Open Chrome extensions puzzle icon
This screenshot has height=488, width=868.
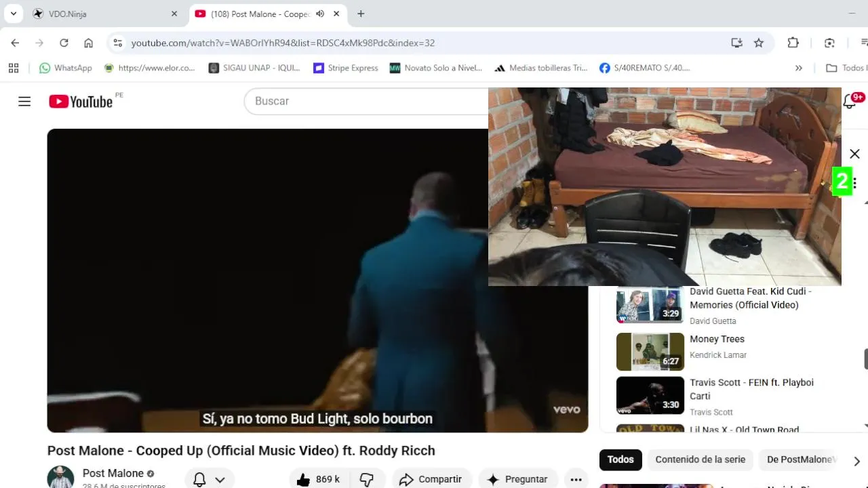pos(793,43)
